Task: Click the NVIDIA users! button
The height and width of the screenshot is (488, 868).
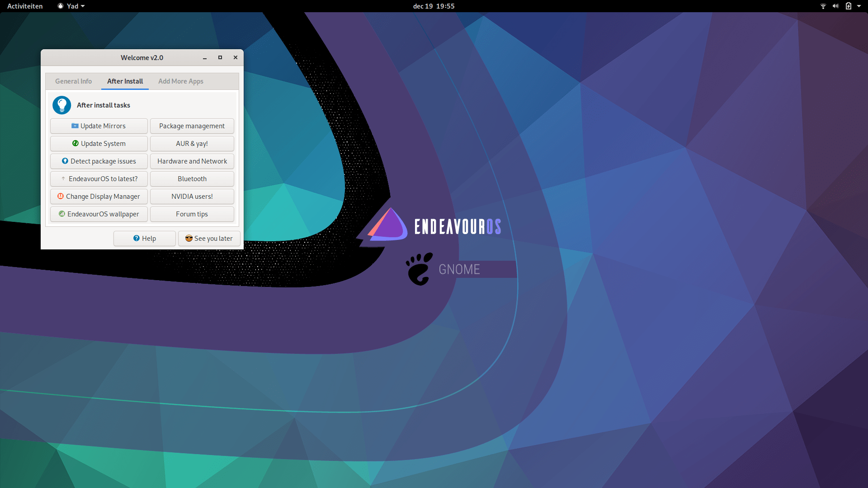Action: (192, 197)
